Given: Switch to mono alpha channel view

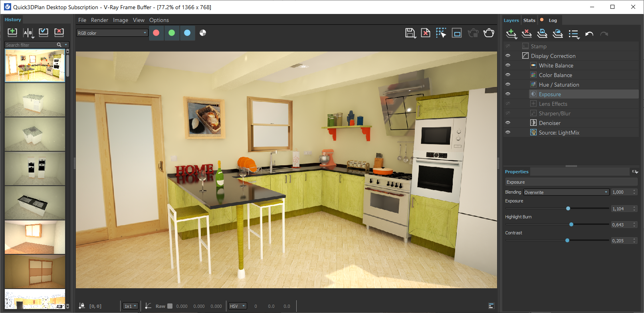Looking at the screenshot, I should (203, 33).
